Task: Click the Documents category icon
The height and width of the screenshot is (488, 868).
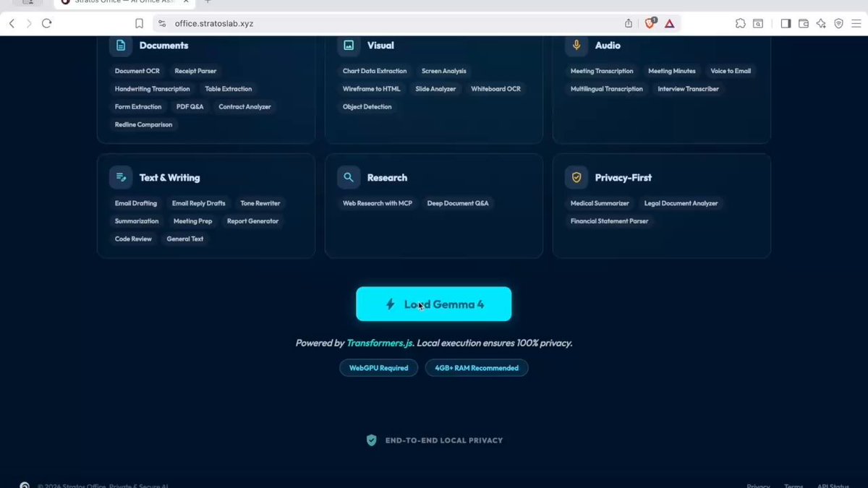Action: coord(121,45)
